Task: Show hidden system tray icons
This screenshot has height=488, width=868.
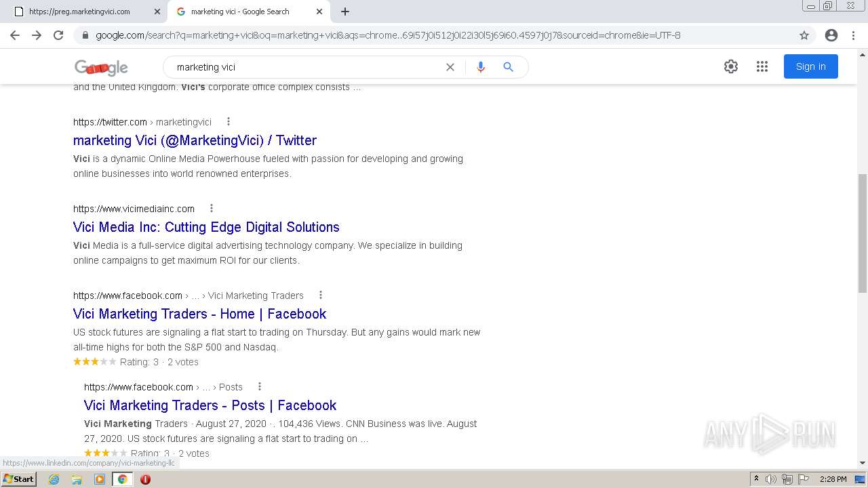Action: (x=756, y=479)
